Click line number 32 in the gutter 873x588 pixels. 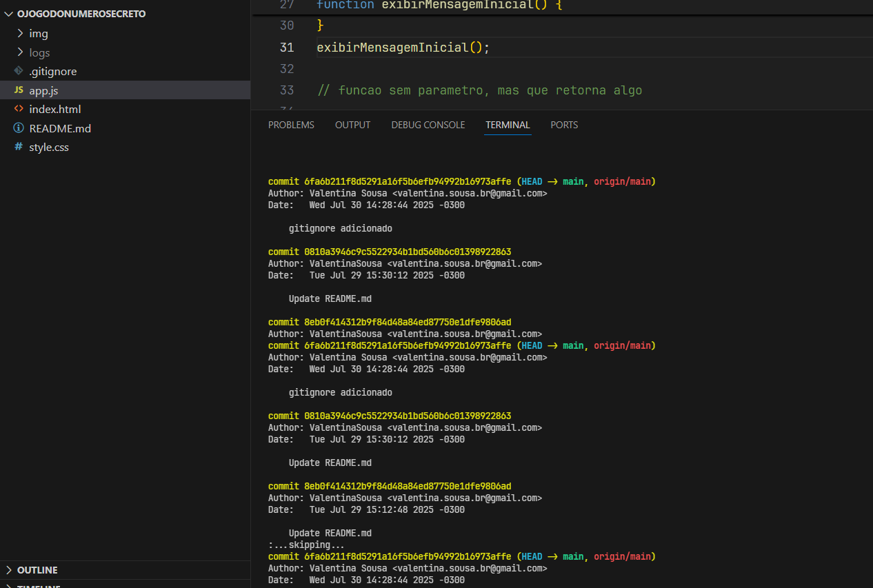coord(287,69)
